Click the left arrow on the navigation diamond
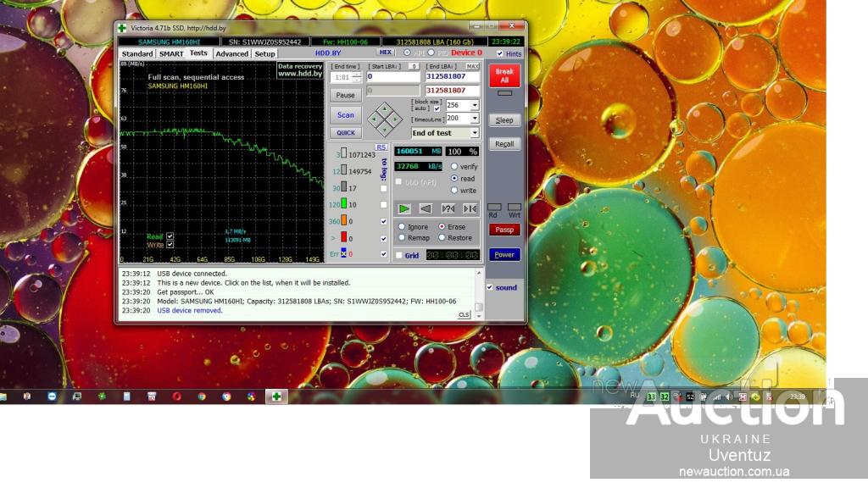Viewport: 868px width, 488px height. click(374, 119)
